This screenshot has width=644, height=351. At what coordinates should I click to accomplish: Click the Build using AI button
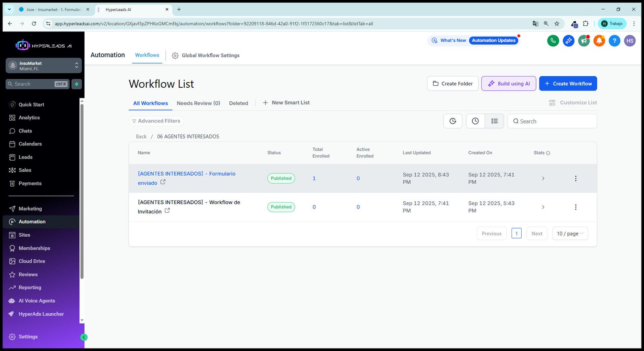click(509, 83)
